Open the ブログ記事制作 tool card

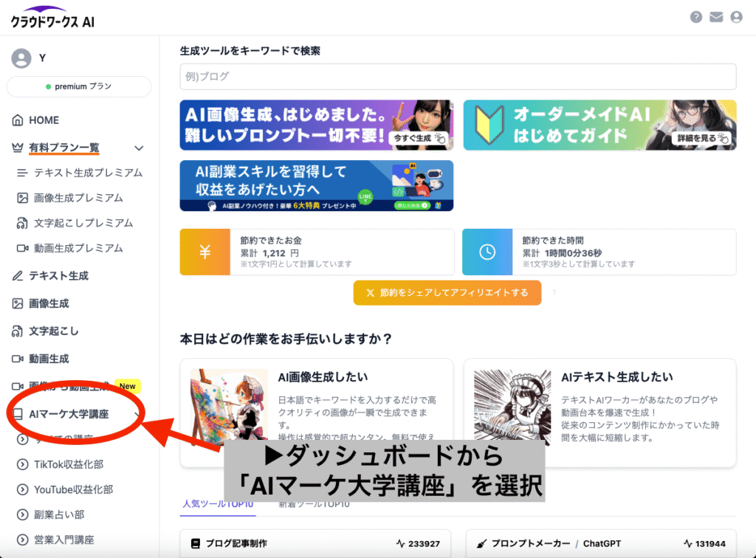tap(315, 543)
